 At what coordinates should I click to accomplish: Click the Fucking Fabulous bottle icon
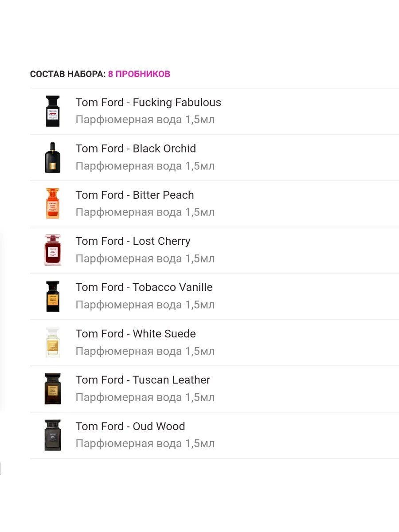[53, 111]
